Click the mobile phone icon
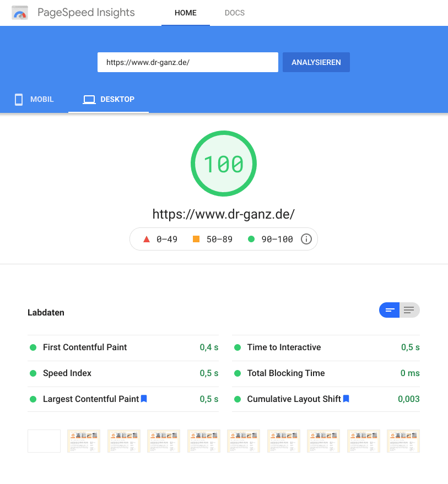 click(x=19, y=100)
